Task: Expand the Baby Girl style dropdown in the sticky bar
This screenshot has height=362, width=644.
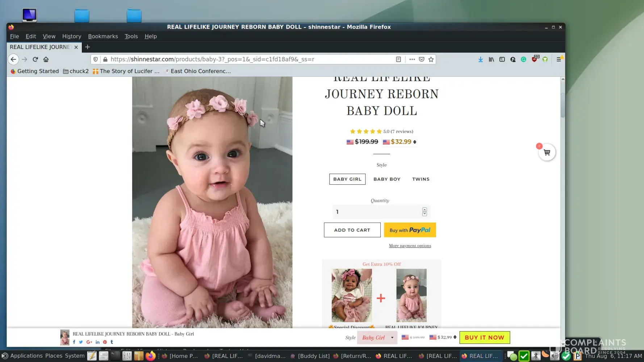Action: (x=377, y=337)
